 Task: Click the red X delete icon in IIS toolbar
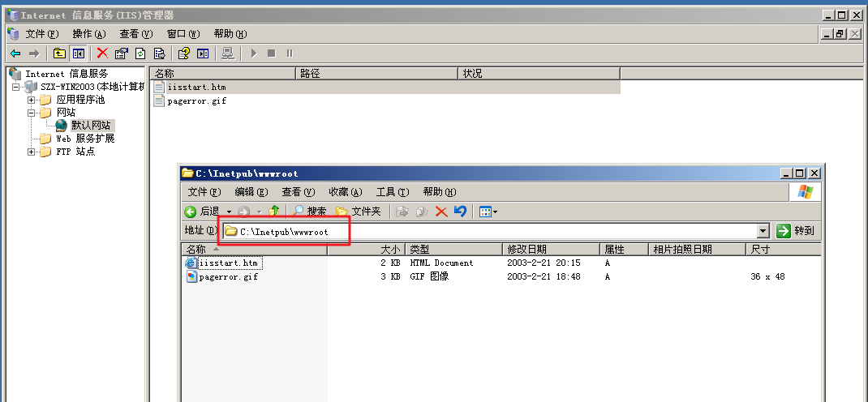click(x=102, y=53)
